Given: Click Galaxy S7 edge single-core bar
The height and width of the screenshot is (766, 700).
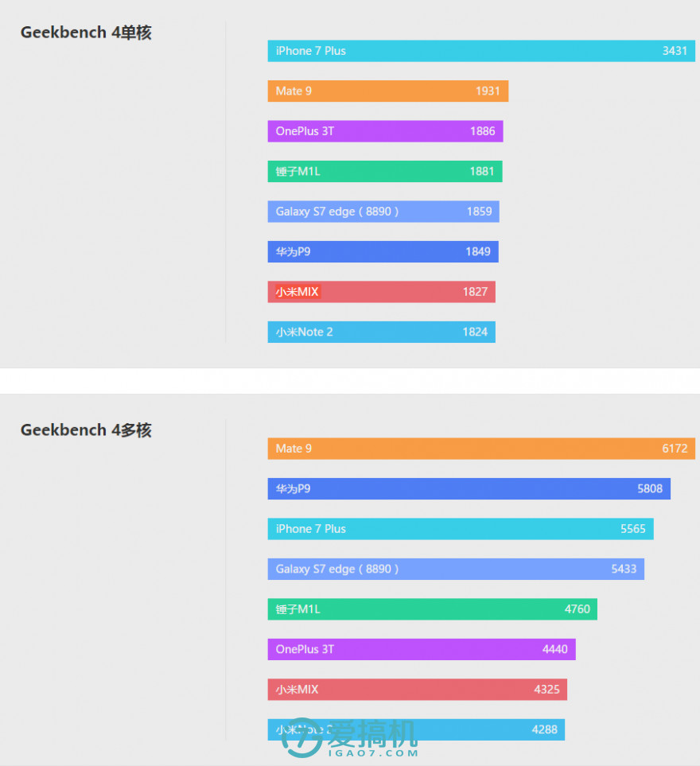Looking at the screenshot, I should [383, 212].
